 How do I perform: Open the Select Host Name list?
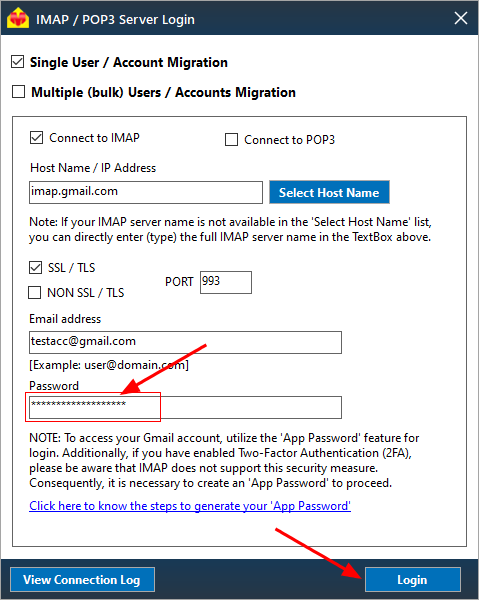tap(329, 192)
